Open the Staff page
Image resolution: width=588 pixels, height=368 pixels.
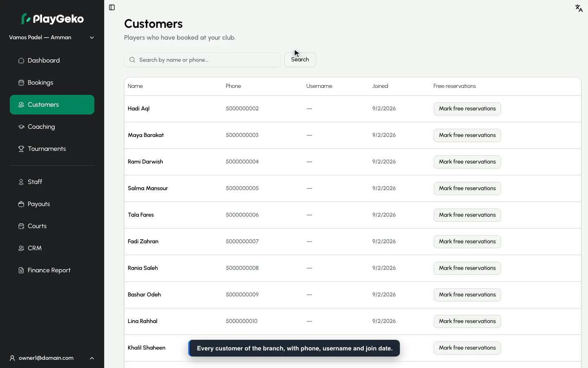(x=52, y=182)
